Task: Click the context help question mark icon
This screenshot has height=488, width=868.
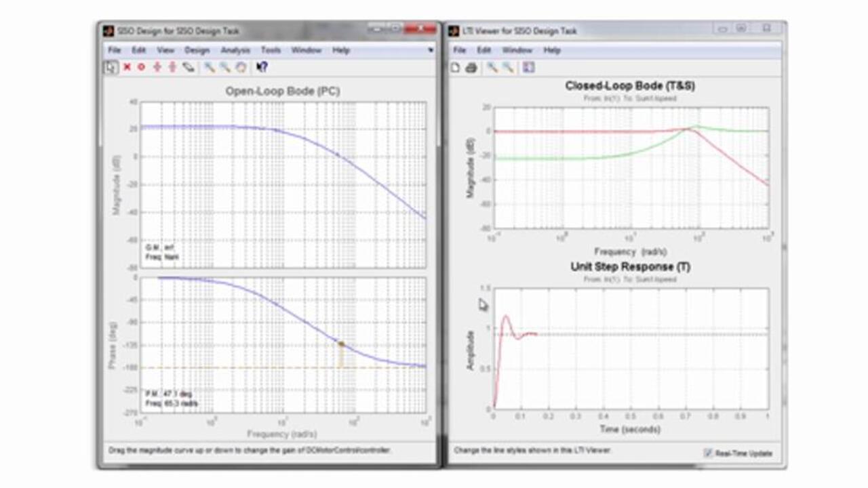Action: 262,67
